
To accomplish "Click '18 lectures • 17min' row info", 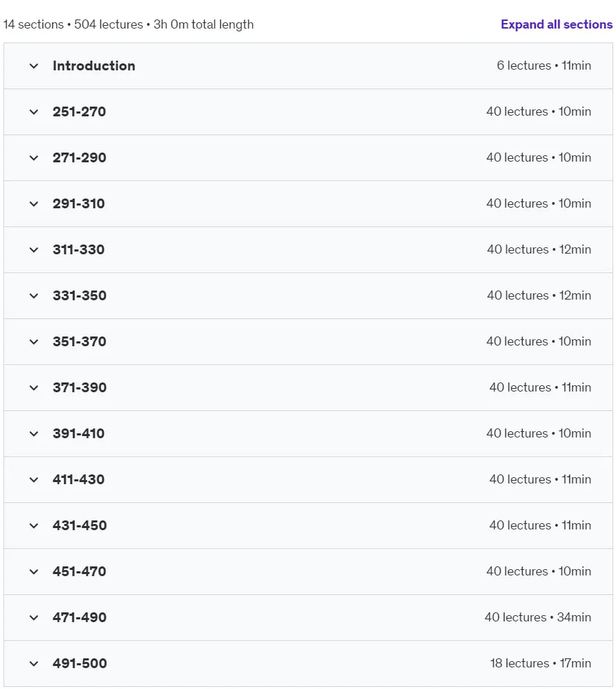I will [x=541, y=663].
